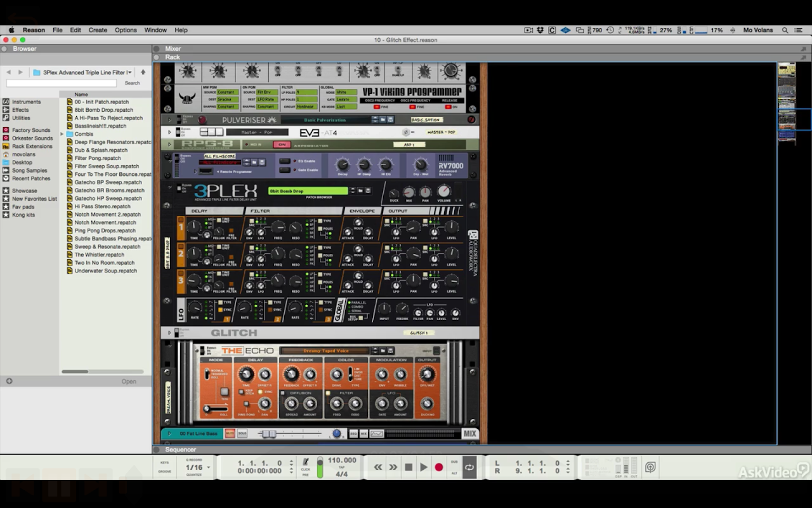Open the Create menu

98,30
